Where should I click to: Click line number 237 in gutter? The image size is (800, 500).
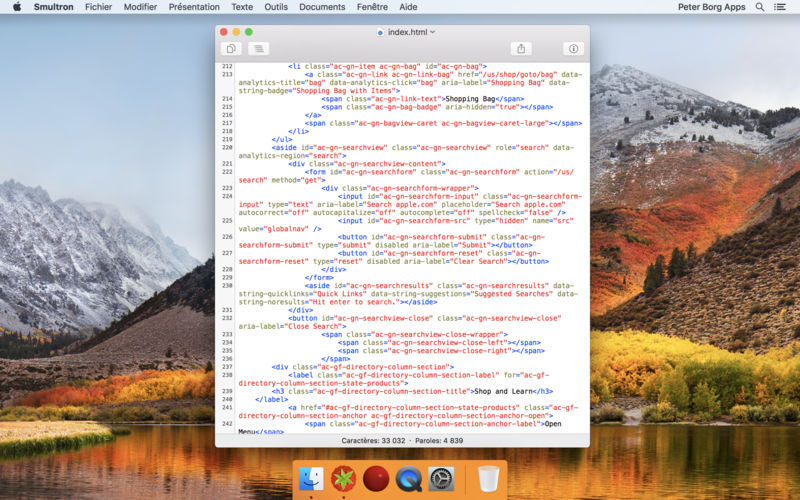coord(227,367)
